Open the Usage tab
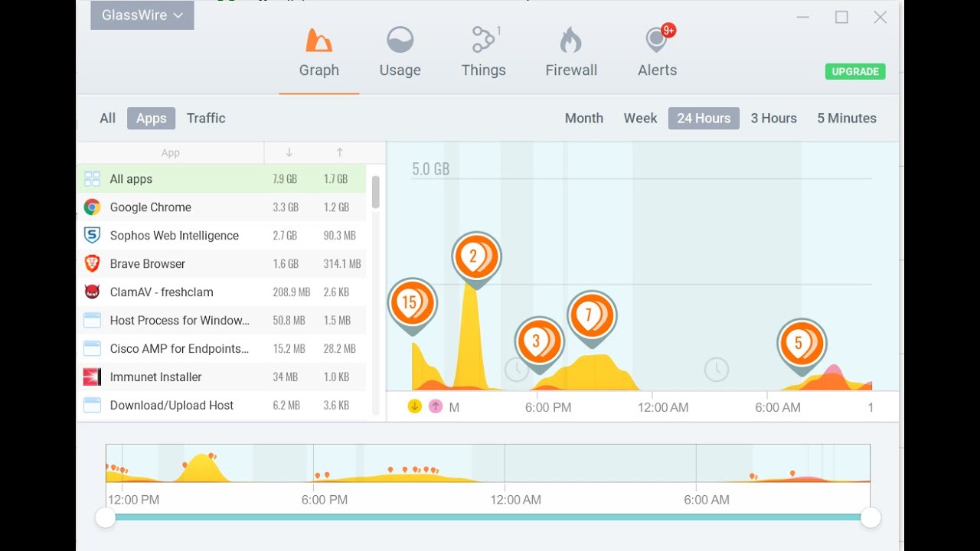Screen dimensions: 980x551 click(x=400, y=53)
